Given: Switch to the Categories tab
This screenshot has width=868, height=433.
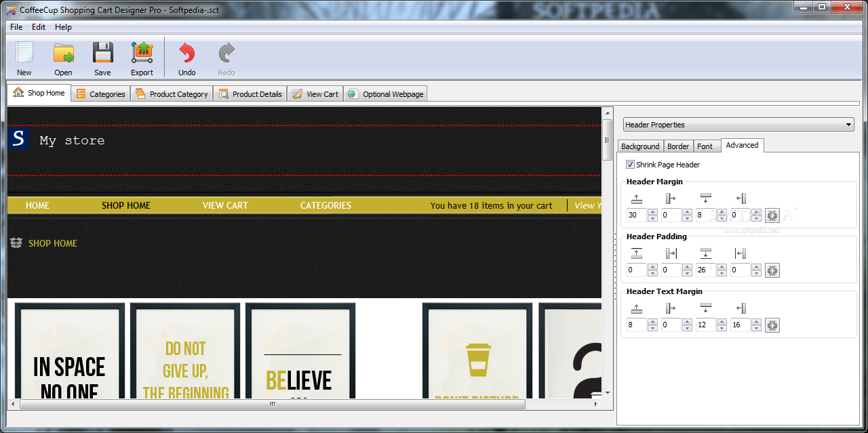Looking at the screenshot, I should point(100,94).
